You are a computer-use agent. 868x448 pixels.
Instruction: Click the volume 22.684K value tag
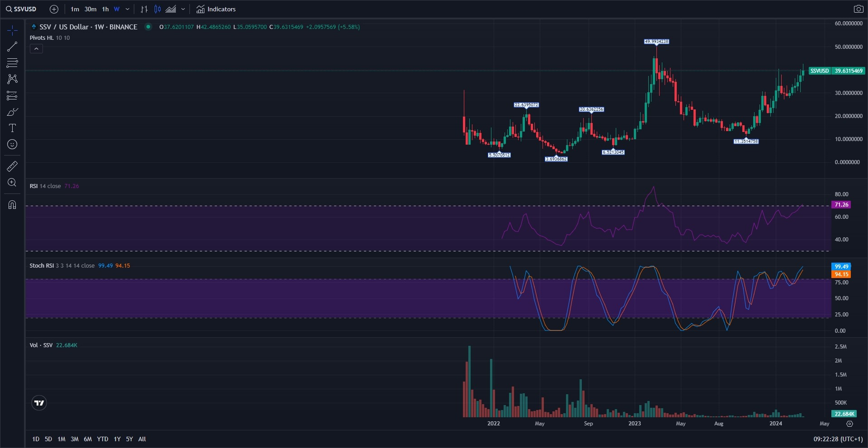point(844,414)
